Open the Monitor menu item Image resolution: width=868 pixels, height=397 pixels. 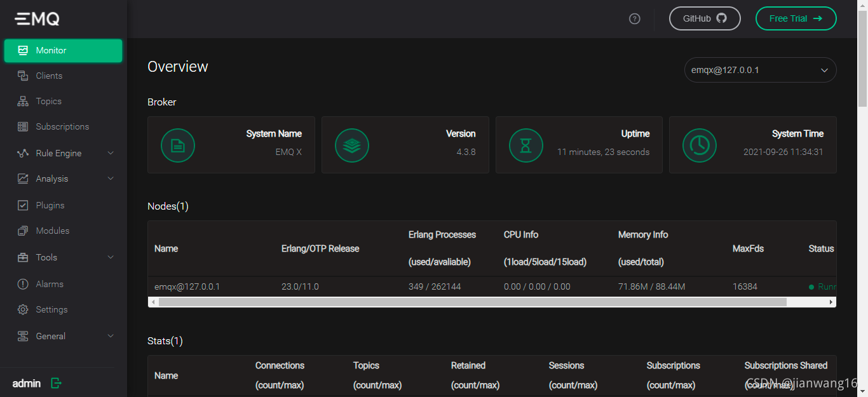point(63,51)
